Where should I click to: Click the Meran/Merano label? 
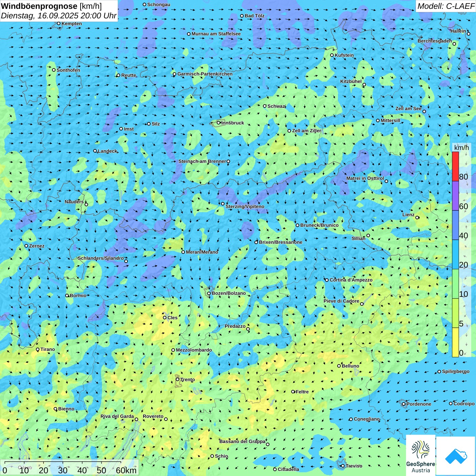click(x=202, y=252)
